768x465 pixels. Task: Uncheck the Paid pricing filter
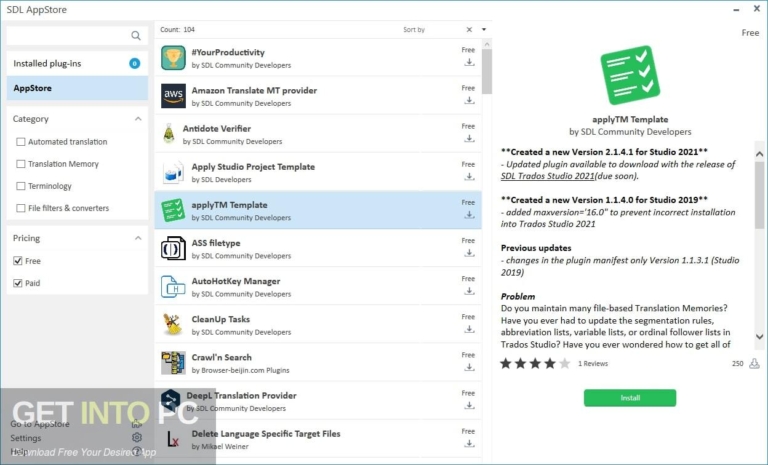18,283
